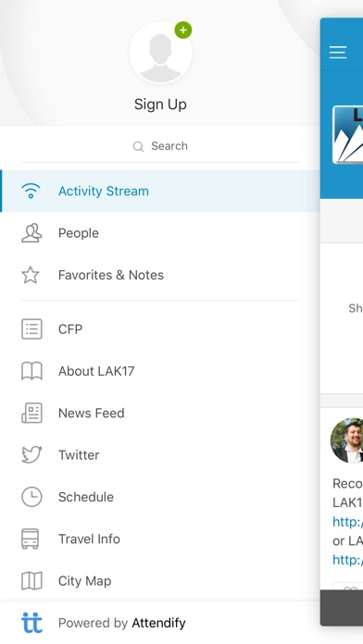
Task: Click the About LAK17 book icon
Action: pos(31,371)
